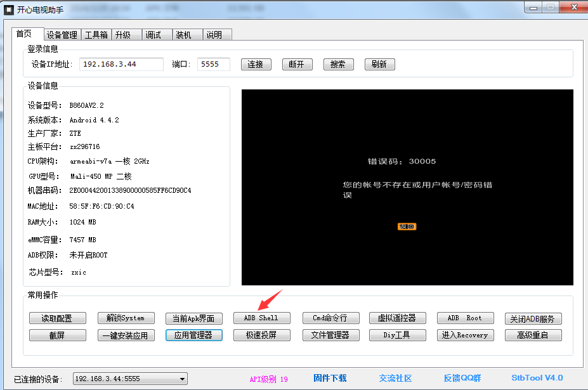
Task: Open the 设备管理 tab
Action: click(x=62, y=35)
